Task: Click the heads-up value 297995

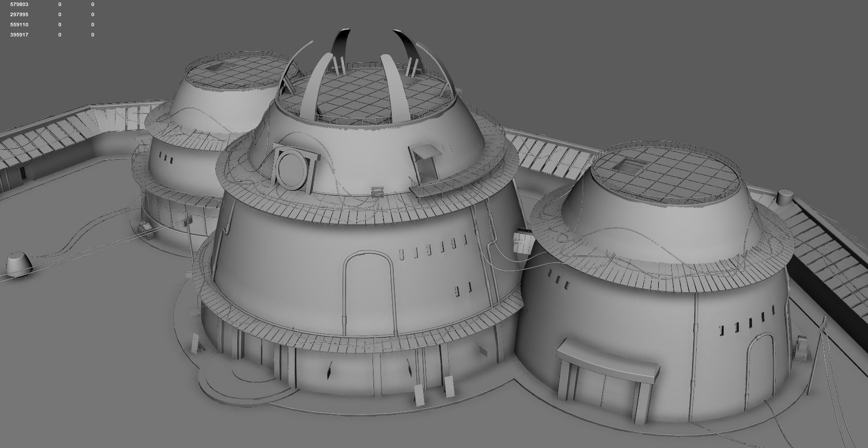Action: point(19,14)
